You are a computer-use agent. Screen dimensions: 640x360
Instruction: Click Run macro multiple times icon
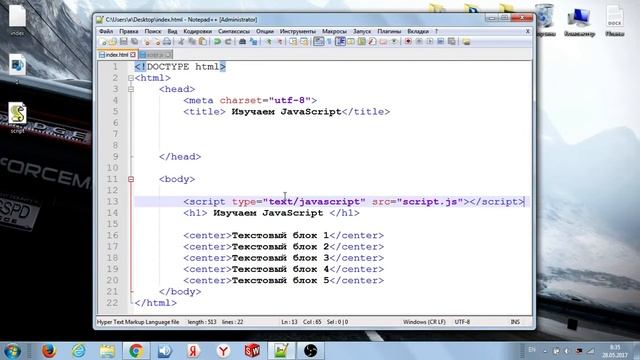tap(441, 42)
